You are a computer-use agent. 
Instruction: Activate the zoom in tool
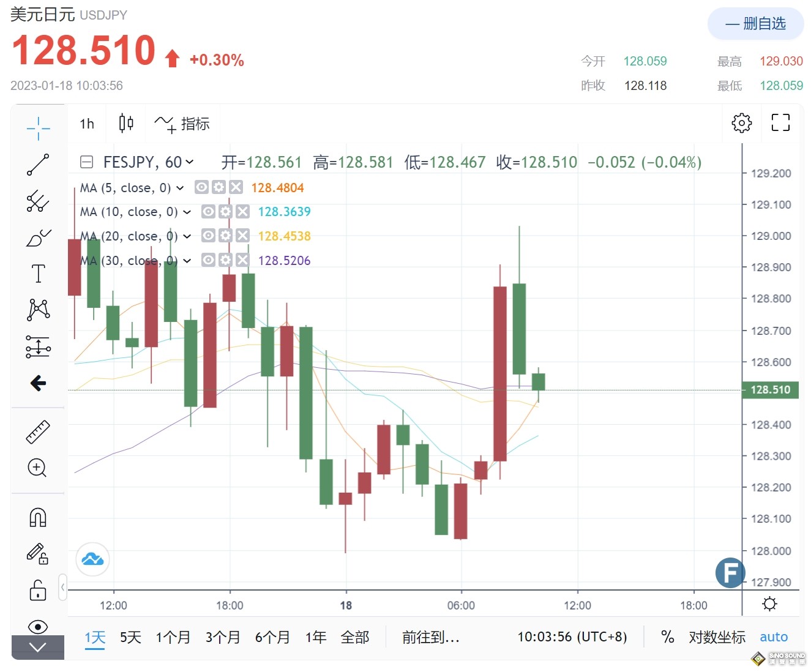click(38, 468)
